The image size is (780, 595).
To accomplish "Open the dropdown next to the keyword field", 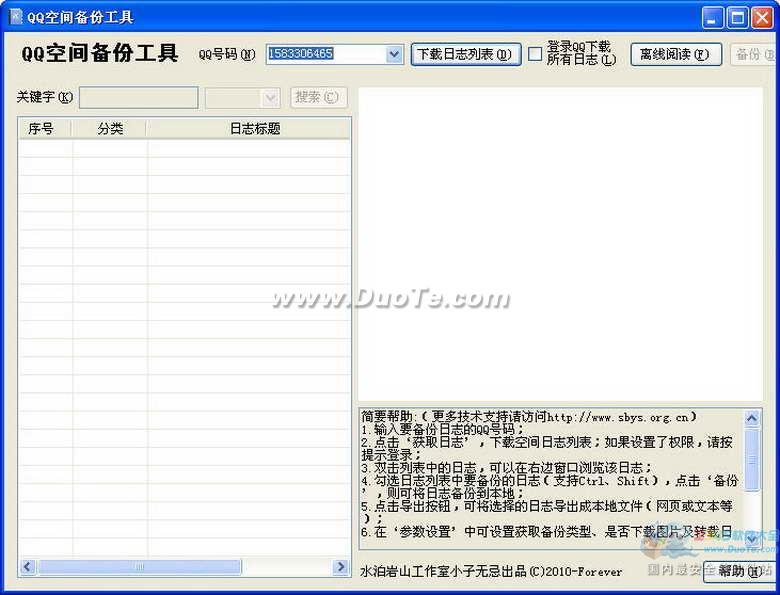I will (x=271, y=98).
